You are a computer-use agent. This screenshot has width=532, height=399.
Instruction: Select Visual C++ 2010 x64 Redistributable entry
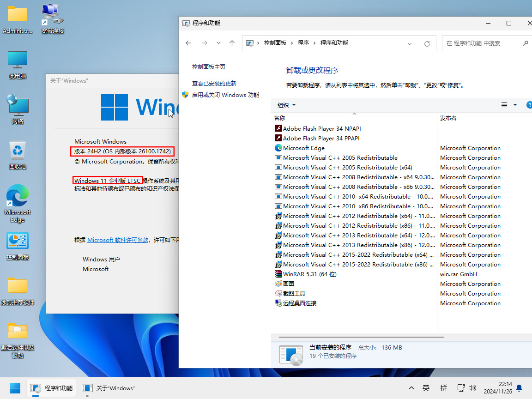[358, 196]
